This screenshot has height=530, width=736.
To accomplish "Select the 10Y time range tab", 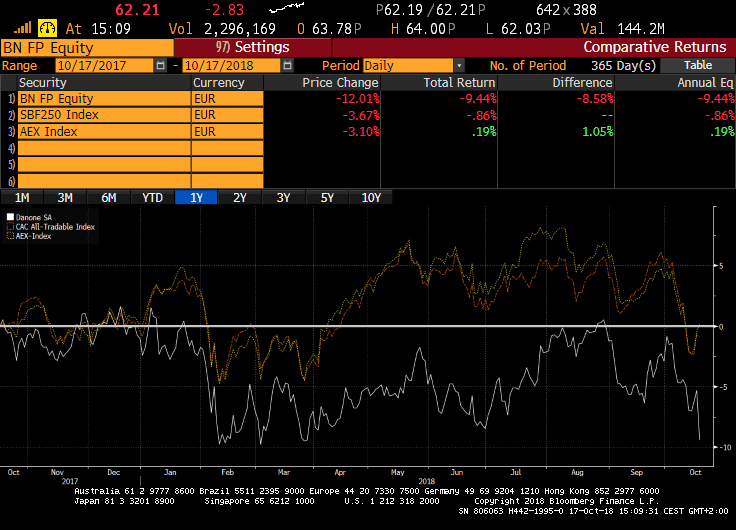I will (x=371, y=198).
